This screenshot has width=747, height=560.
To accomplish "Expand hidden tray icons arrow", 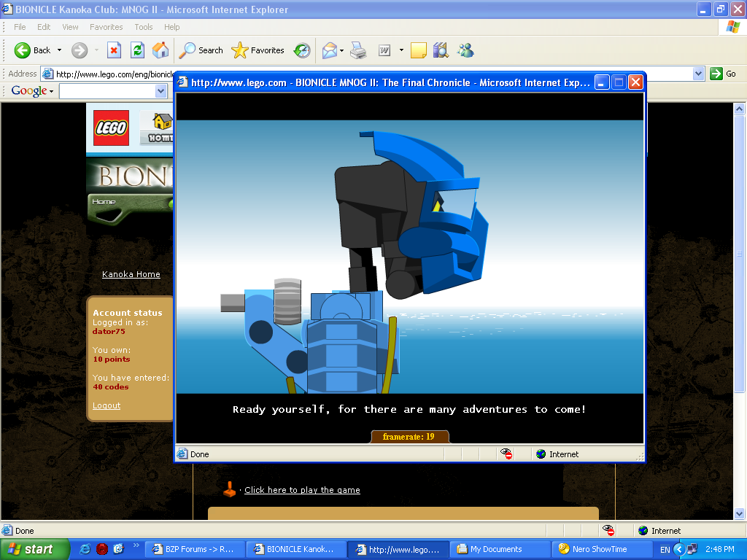I will point(679,549).
